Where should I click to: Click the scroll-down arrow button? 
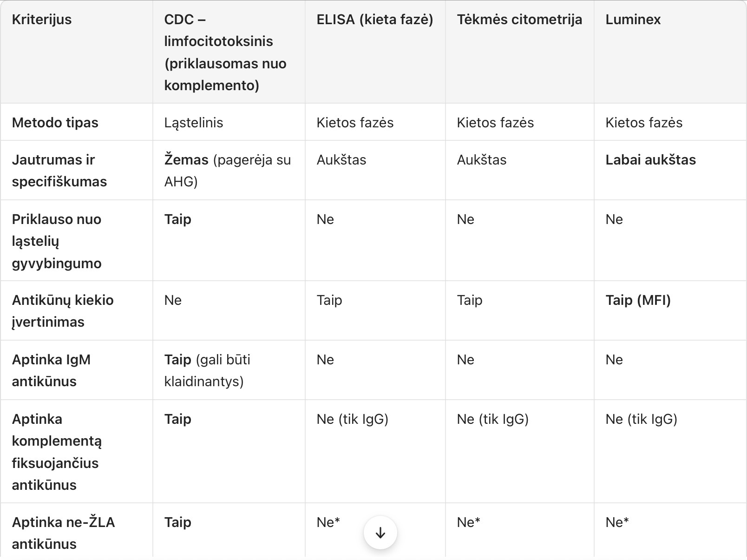click(380, 533)
